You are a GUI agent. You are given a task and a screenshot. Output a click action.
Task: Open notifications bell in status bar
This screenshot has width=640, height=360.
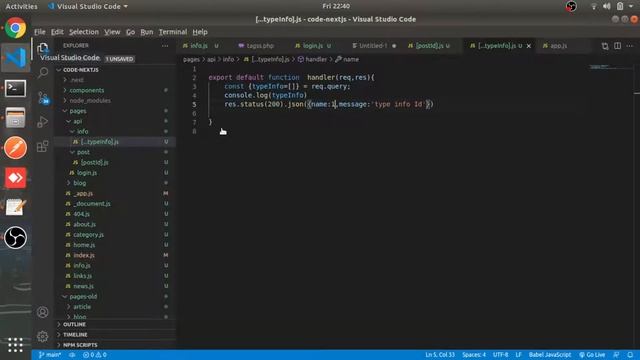pyautogui.click(x=630, y=355)
